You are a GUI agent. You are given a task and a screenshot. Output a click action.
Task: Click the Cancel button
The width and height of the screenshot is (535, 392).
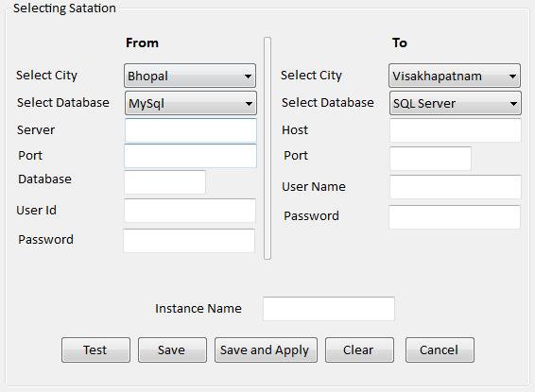coord(440,350)
